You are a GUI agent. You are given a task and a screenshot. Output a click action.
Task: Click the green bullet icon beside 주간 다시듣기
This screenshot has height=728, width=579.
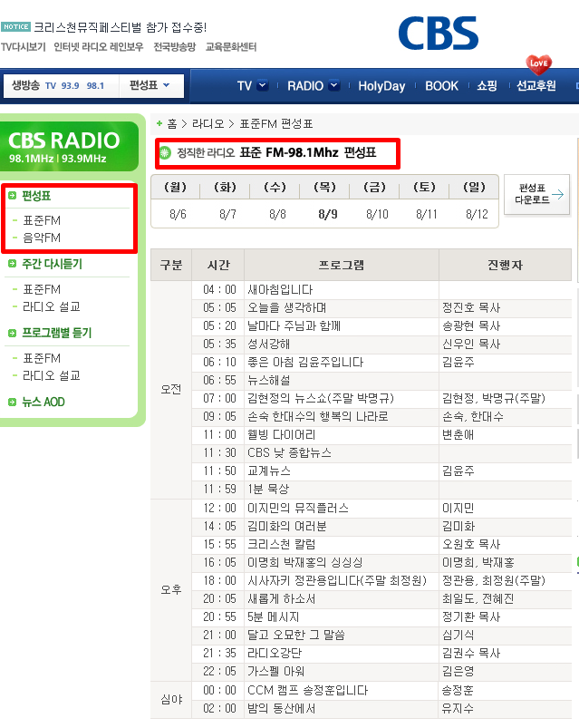(13, 264)
